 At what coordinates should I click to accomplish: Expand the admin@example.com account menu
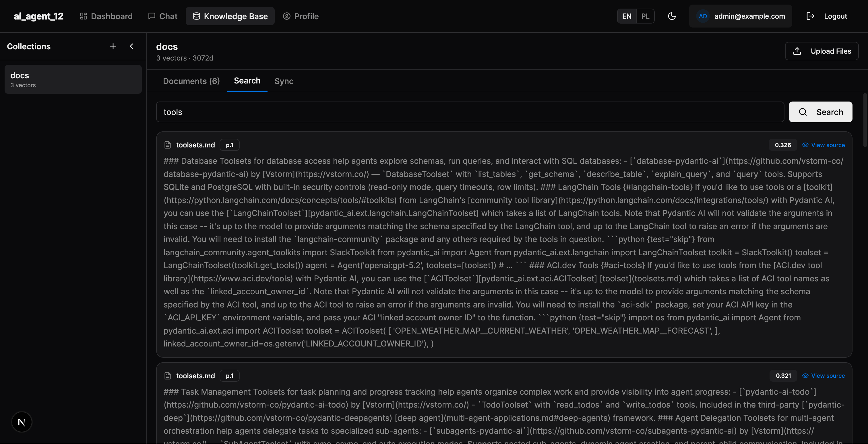point(740,16)
